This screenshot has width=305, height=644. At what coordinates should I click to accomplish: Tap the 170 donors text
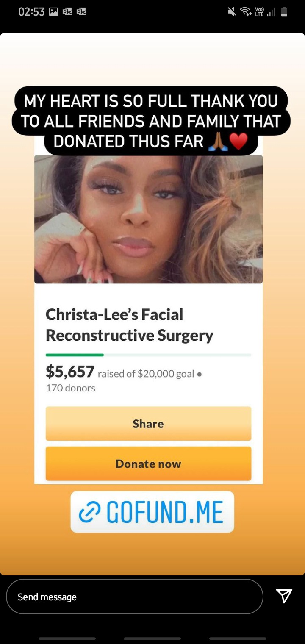[x=70, y=388]
